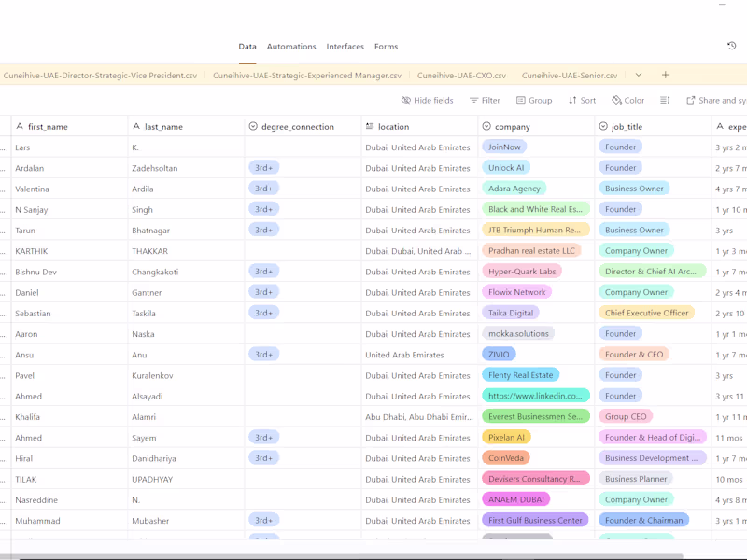Select Chief Executive Officer job title cell
The image size is (747, 560).
tap(653, 313)
